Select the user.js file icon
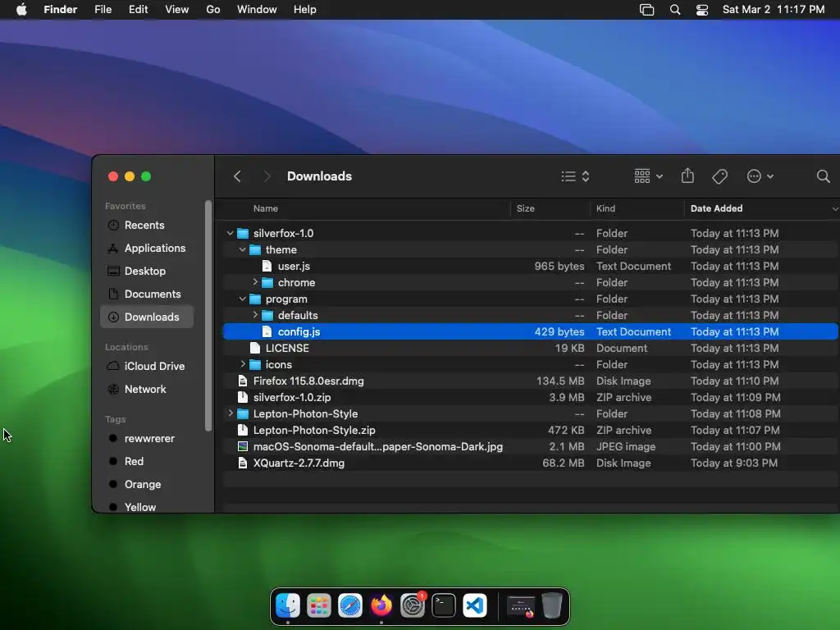Image resolution: width=840 pixels, height=630 pixels. pos(267,266)
